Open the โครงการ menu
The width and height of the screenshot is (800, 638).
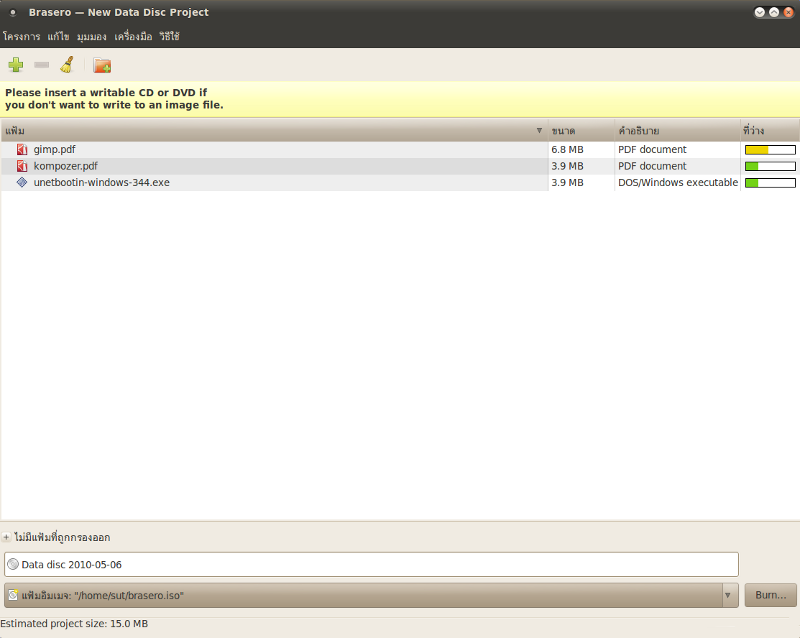pos(21,36)
